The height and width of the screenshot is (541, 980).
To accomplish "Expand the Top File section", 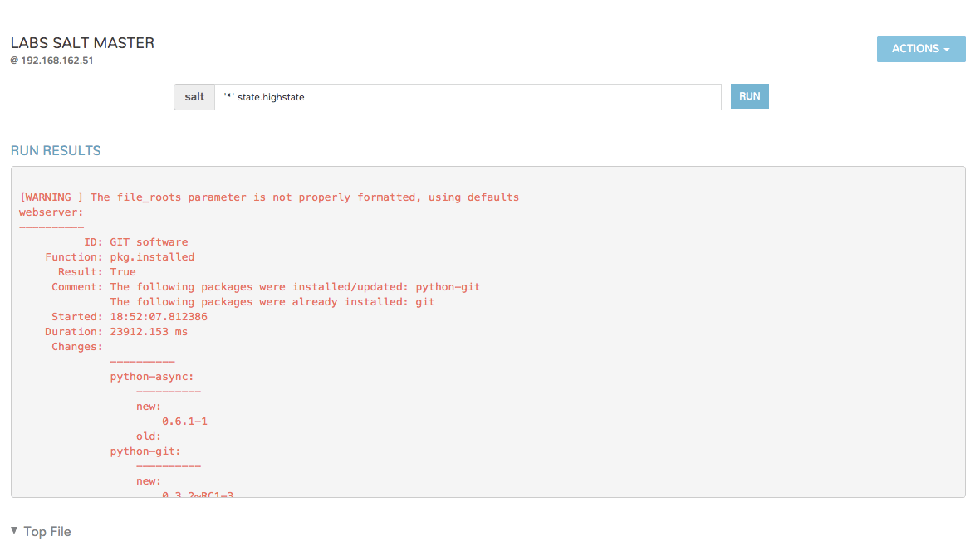I will (x=47, y=531).
